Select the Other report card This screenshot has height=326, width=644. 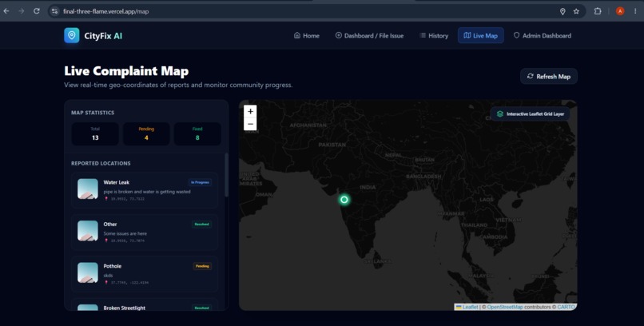pos(145,232)
